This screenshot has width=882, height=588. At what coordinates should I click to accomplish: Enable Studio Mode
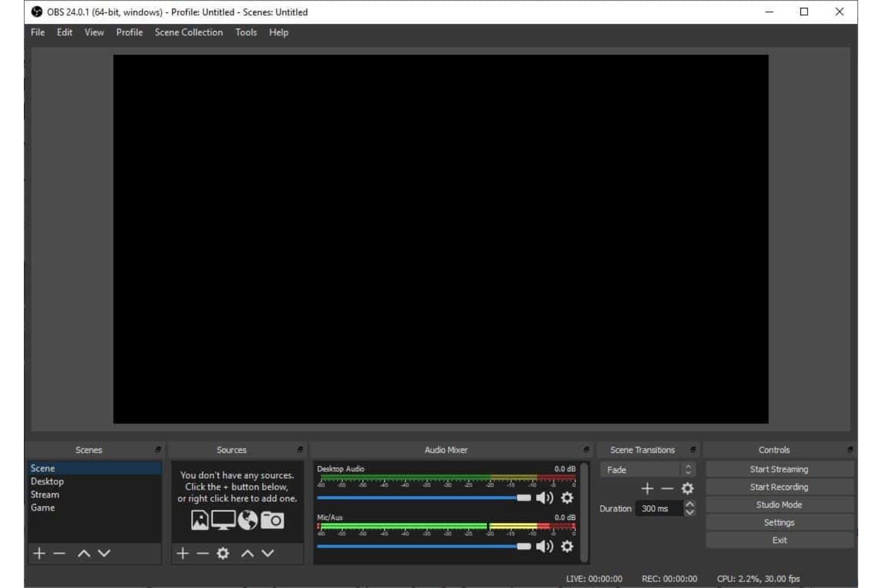pyautogui.click(x=778, y=505)
